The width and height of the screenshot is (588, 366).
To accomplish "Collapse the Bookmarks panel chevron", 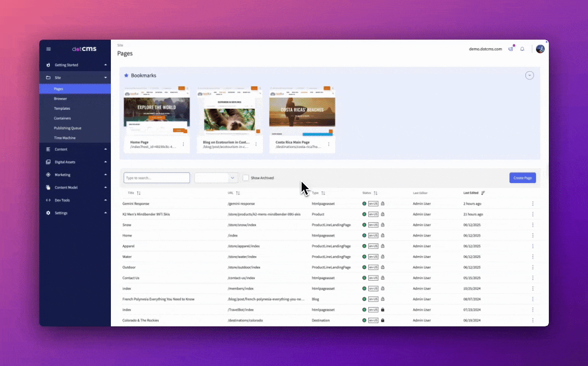I will coord(530,75).
